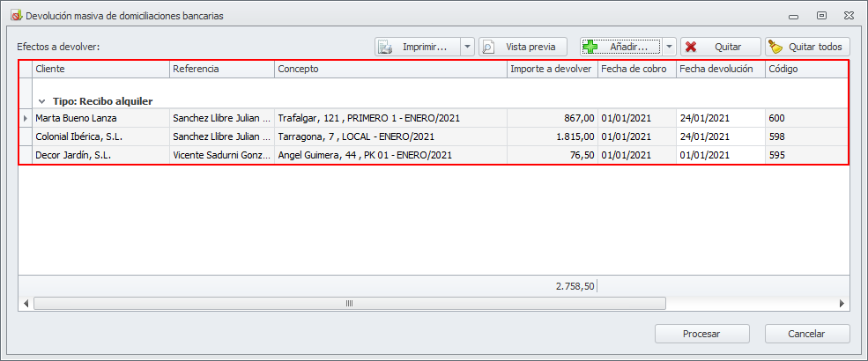Viewport: 868px width, 361px height.
Task: Maximize the Devolución masiva window
Action: [822, 16]
